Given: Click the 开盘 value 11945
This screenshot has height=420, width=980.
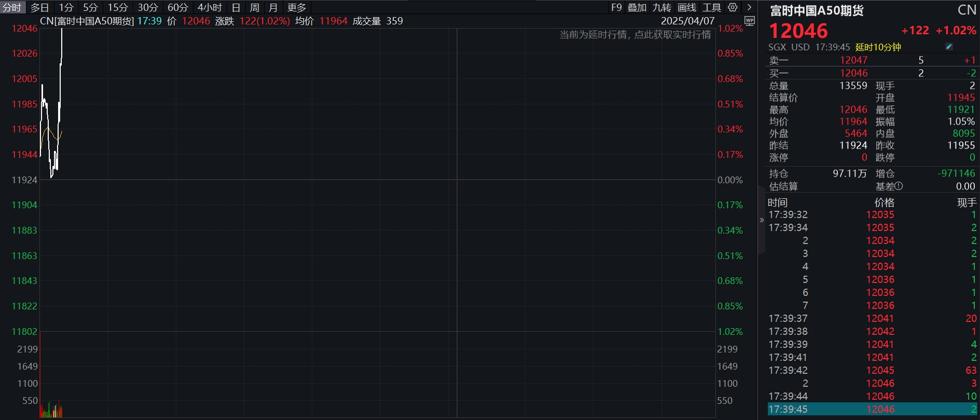Looking at the screenshot, I should point(961,98).
